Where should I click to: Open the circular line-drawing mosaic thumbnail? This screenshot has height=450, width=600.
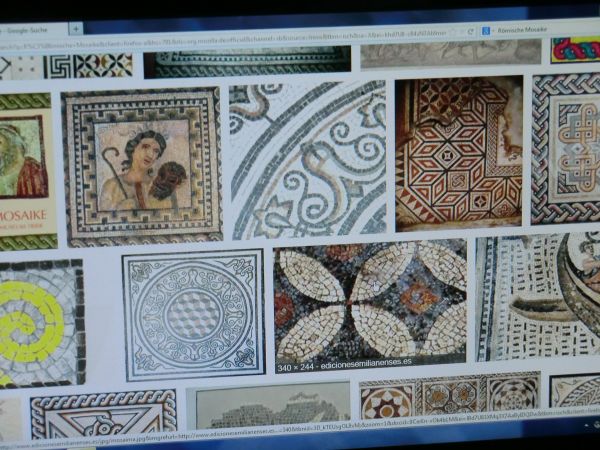point(193,315)
